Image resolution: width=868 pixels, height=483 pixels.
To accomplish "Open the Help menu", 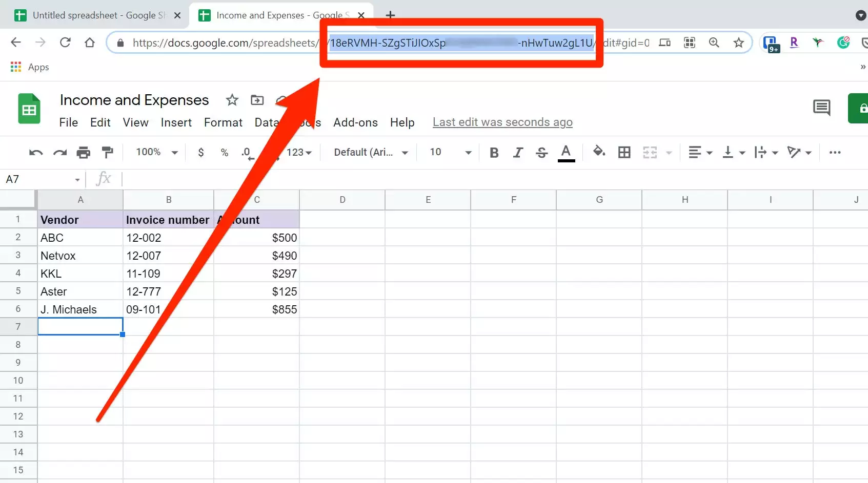I will 402,122.
